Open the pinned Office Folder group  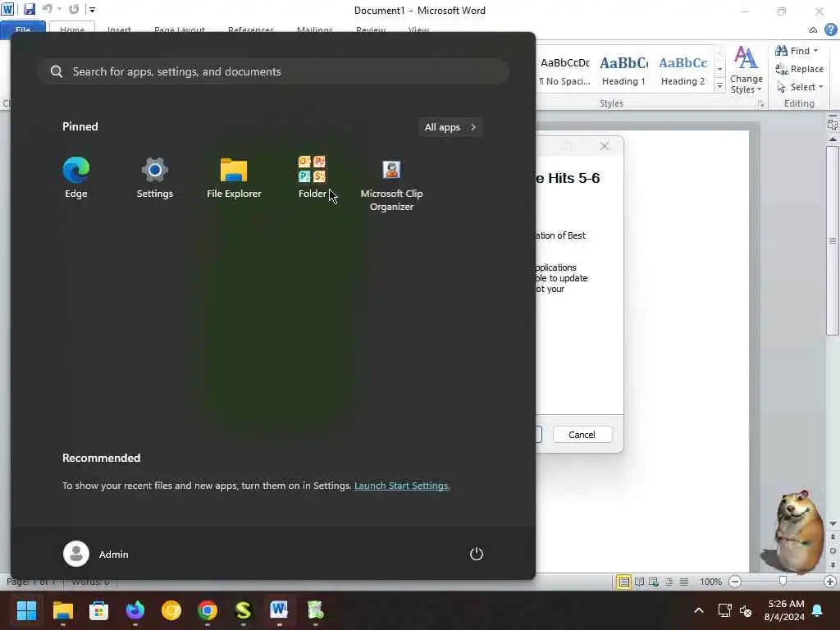pos(313,177)
